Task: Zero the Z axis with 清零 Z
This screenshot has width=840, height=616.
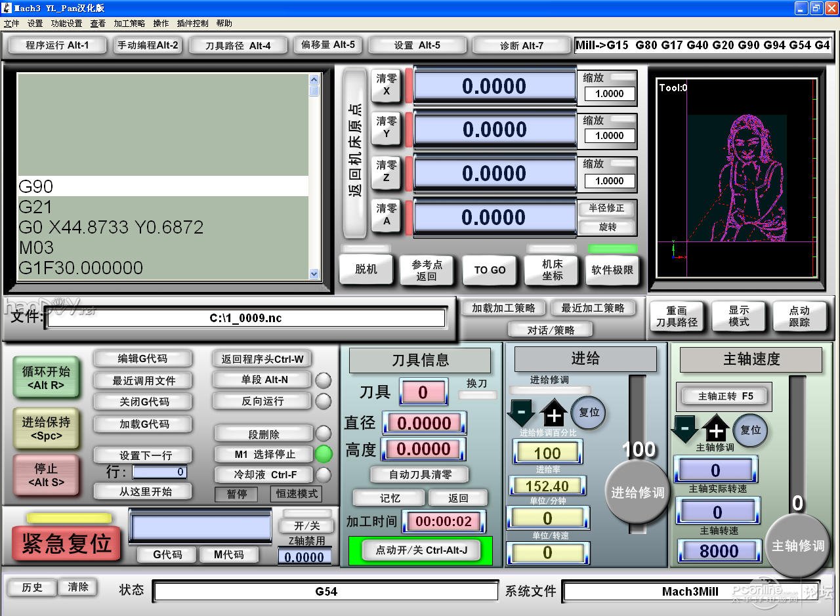Action: point(386,172)
